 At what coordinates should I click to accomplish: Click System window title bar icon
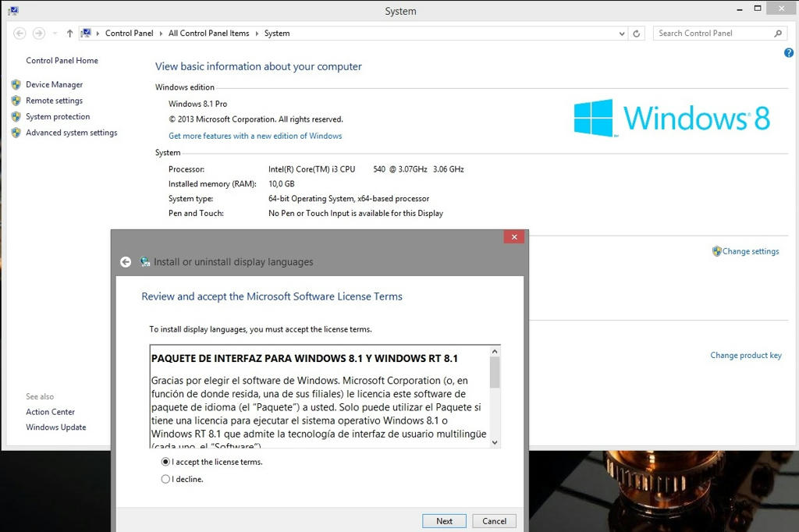(x=12, y=10)
